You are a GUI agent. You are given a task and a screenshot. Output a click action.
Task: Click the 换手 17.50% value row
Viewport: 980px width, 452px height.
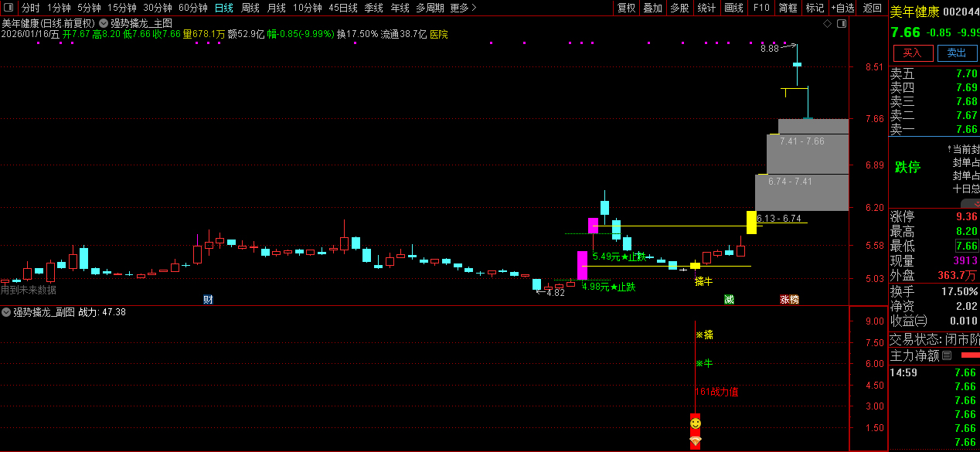point(934,291)
